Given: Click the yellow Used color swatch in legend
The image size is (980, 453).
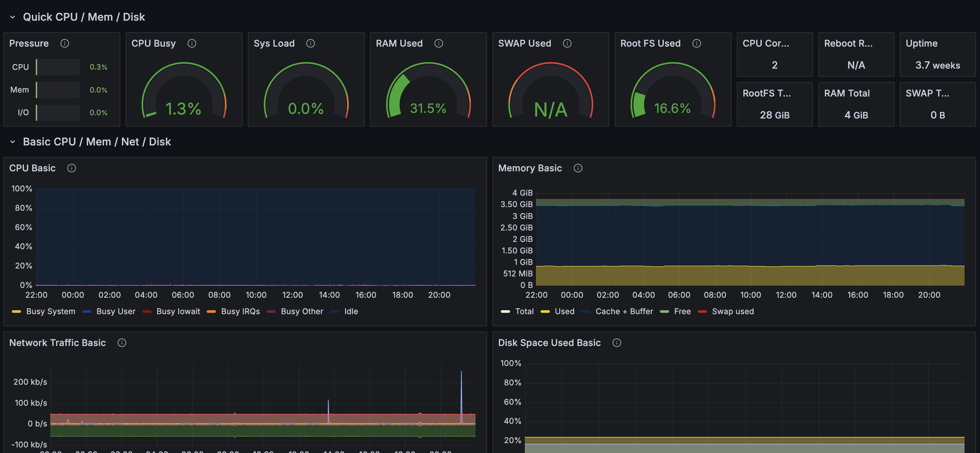Looking at the screenshot, I should [x=545, y=312].
